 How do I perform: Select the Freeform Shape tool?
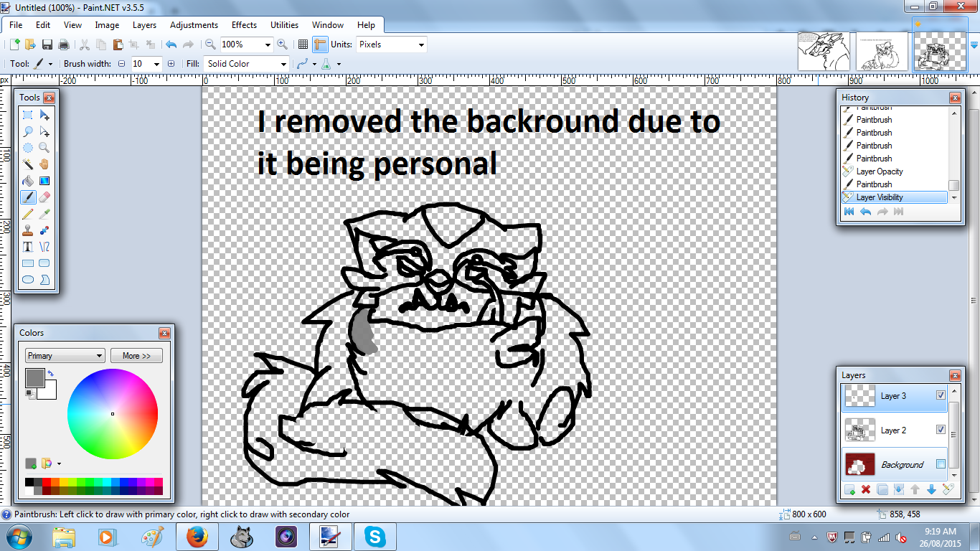coord(44,280)
